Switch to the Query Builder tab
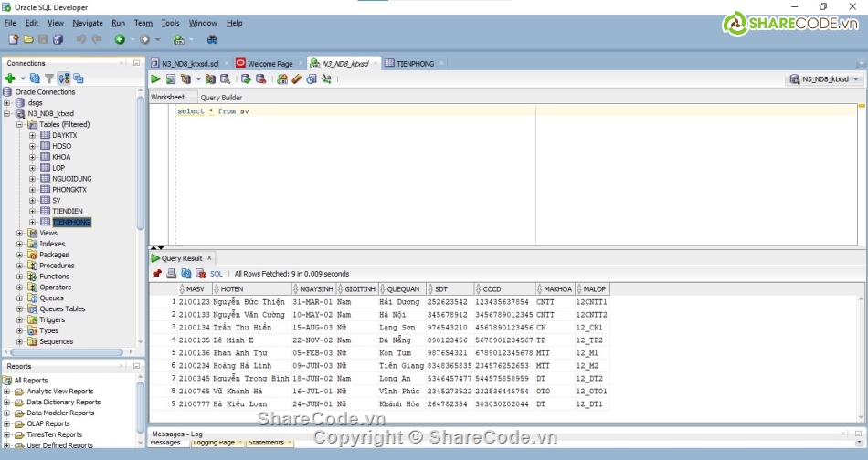The image size is (868, 460). click(x=221, y=98)
